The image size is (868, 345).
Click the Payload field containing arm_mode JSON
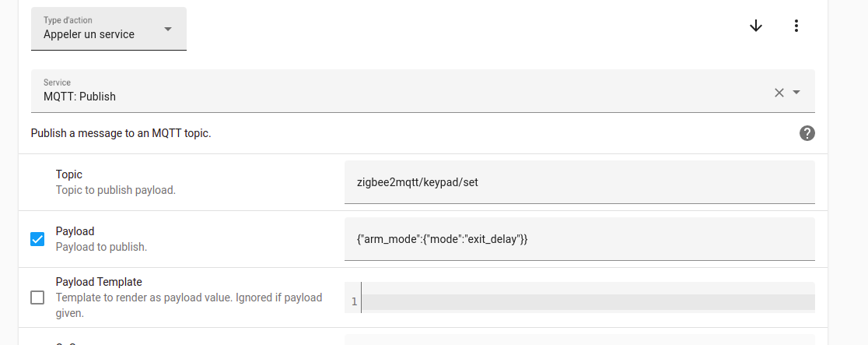pyautogui.click(x=579, y=239)
